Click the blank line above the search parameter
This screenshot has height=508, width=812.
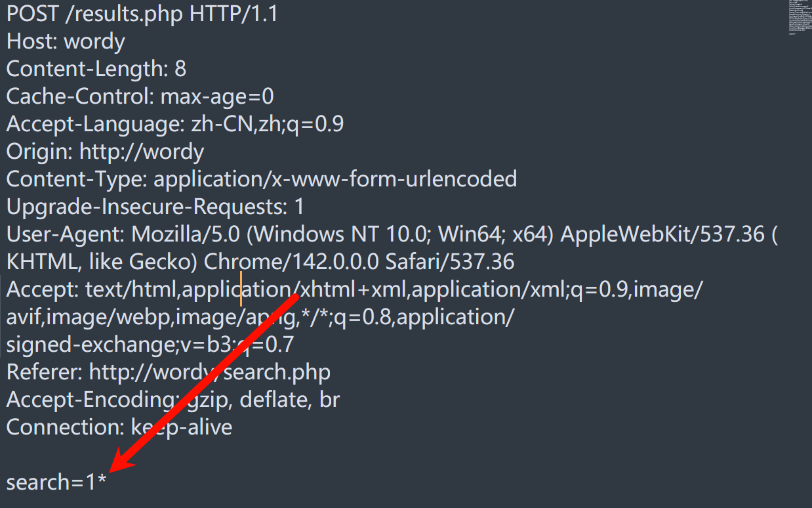[x=197, y=455]
